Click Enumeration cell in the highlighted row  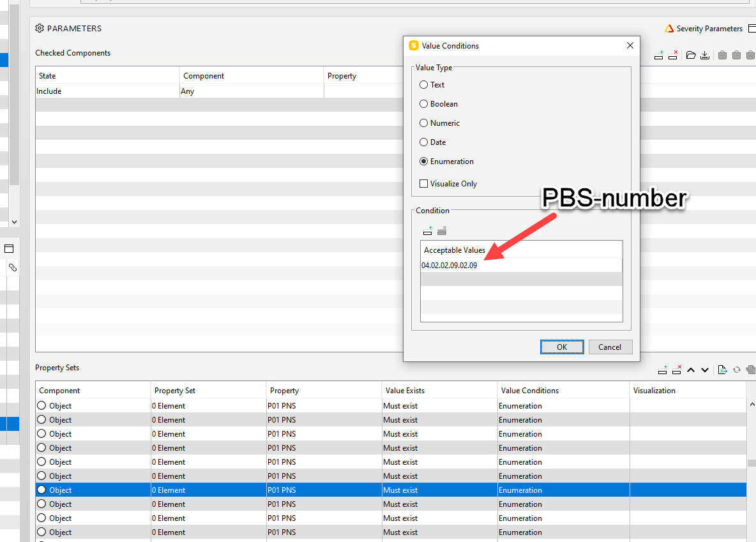(563, 490)
